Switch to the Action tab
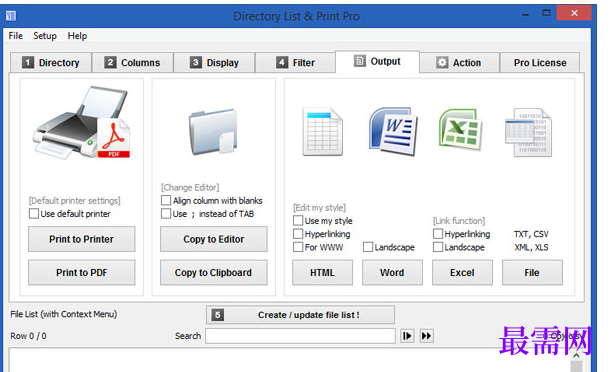Viewport: 611px width, 372px height. pyautogui.click(x=459, y=63)
